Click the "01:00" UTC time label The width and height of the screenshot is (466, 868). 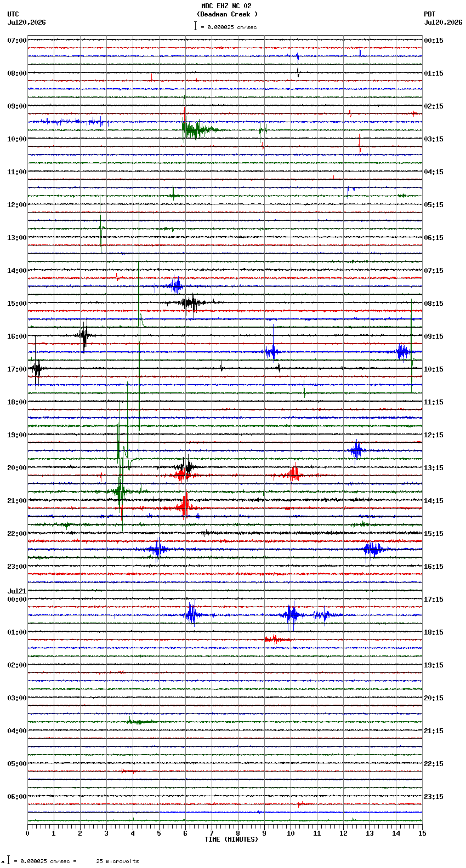click(17, 632)
